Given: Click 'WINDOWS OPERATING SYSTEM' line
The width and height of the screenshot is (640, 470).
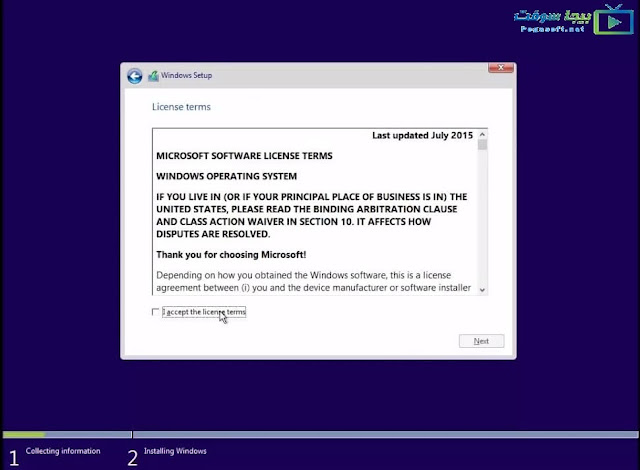Looking at the screenshot, I should pyautogui.click(x=227, y=176).
